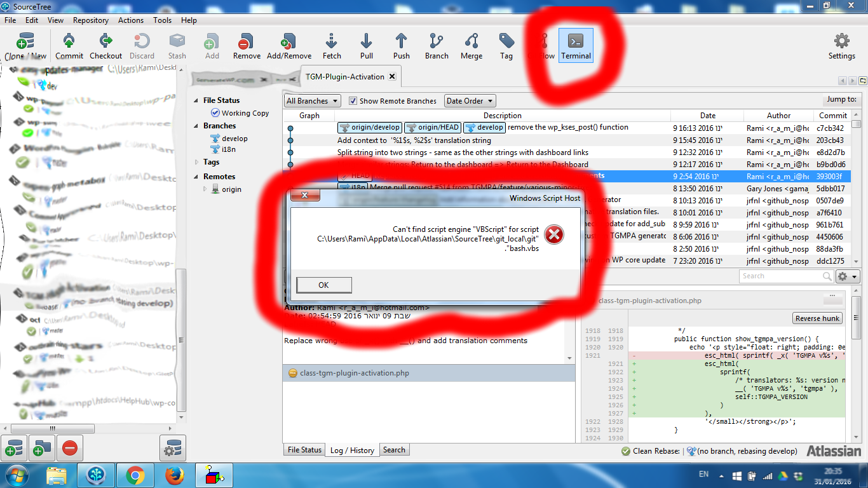868x488 pixels.
Task: Open the View menu
Action: coord(56,20)
